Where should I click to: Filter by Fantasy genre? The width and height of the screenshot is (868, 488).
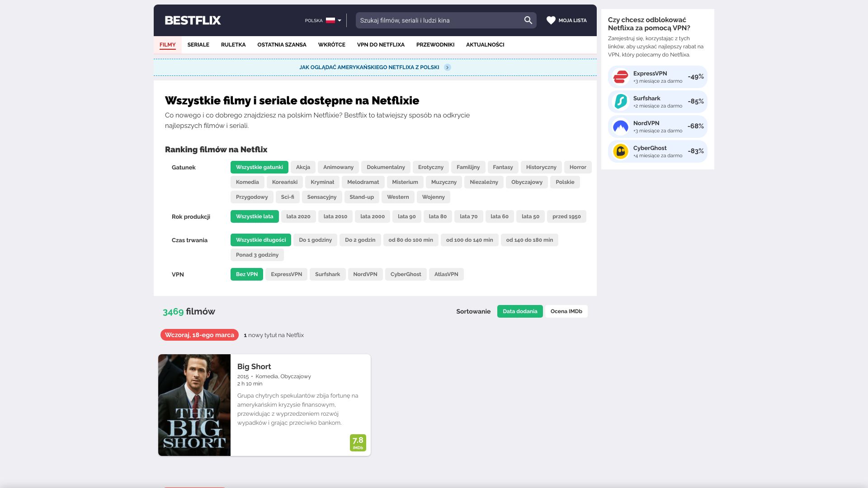[x=503, y=167]
